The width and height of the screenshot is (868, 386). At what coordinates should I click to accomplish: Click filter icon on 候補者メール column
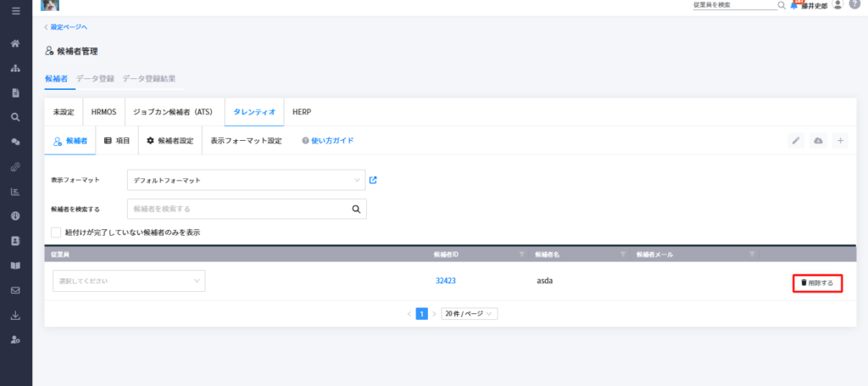(752, 255)
